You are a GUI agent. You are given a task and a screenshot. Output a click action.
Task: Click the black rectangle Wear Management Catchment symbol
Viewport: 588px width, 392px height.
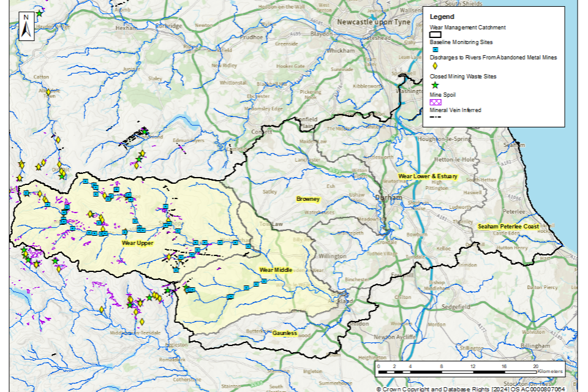(435, 35)
